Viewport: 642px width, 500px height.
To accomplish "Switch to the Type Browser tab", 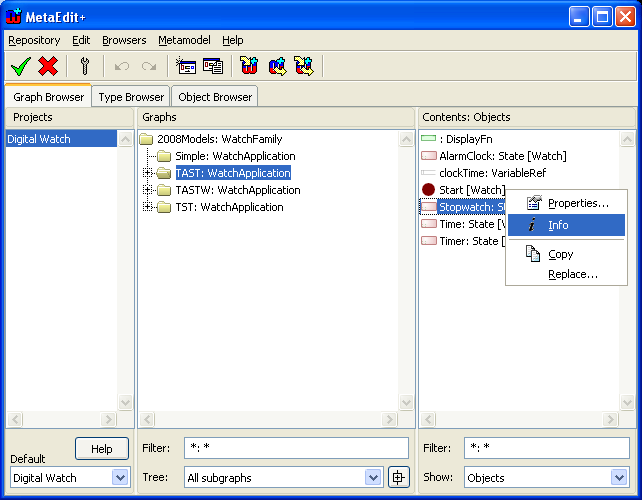I will [131, 97].
